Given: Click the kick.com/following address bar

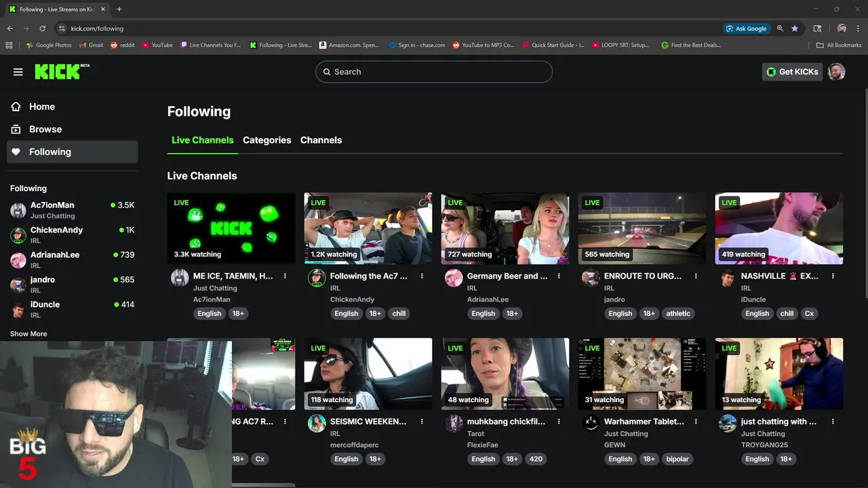Looking at the screenshot, I should click(x=387, y=28).
